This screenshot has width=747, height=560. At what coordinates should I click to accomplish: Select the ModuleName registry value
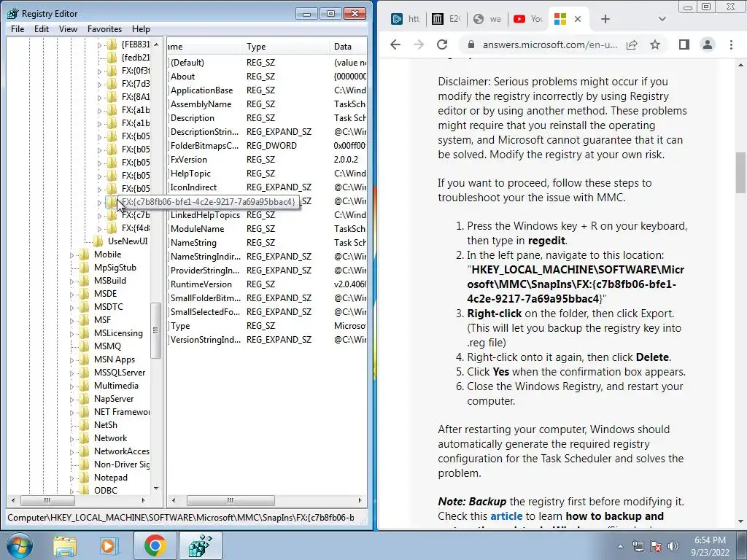pos(197,229)
